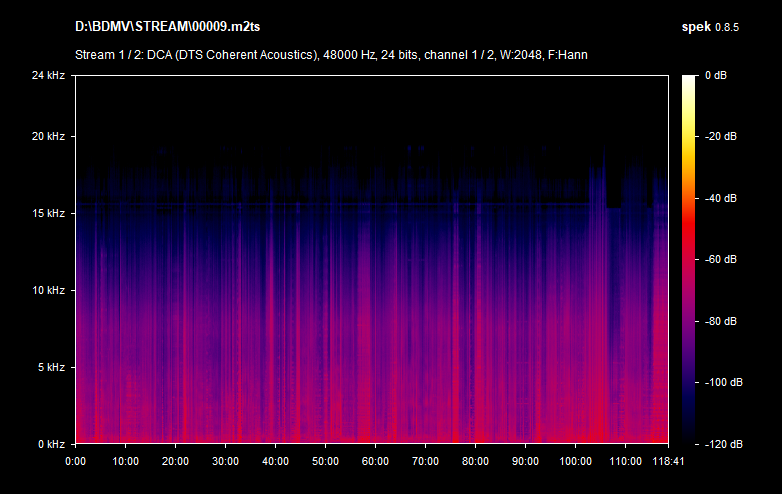Click the 20 kHz frequency axis label
This screenshot has width=782, height=494.
point(46,136)
